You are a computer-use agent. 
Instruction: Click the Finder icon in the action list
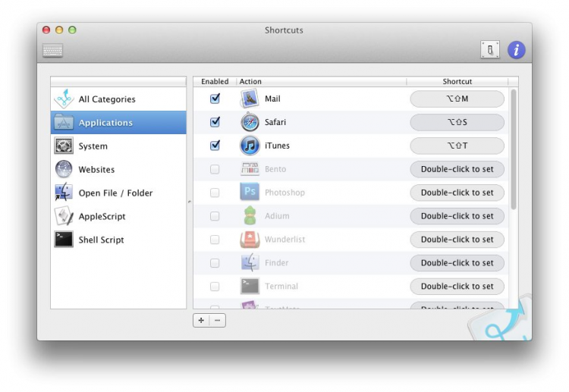pos(250,262)
